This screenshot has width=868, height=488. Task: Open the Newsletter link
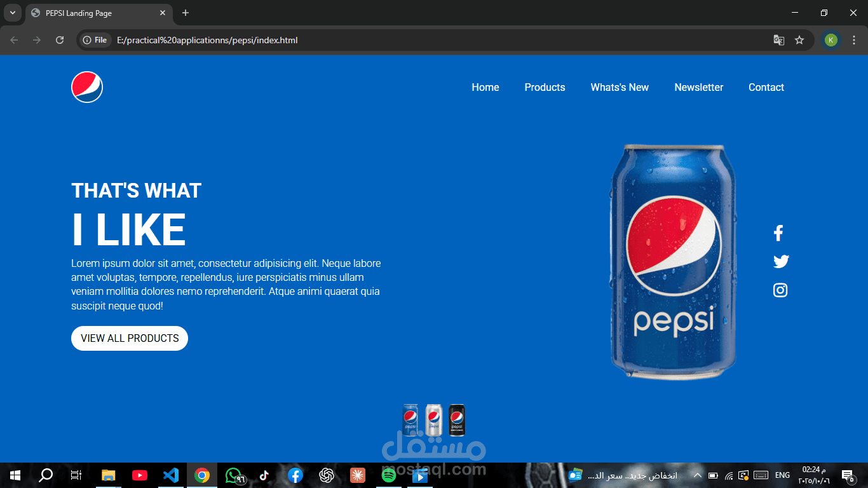(698, 87)
